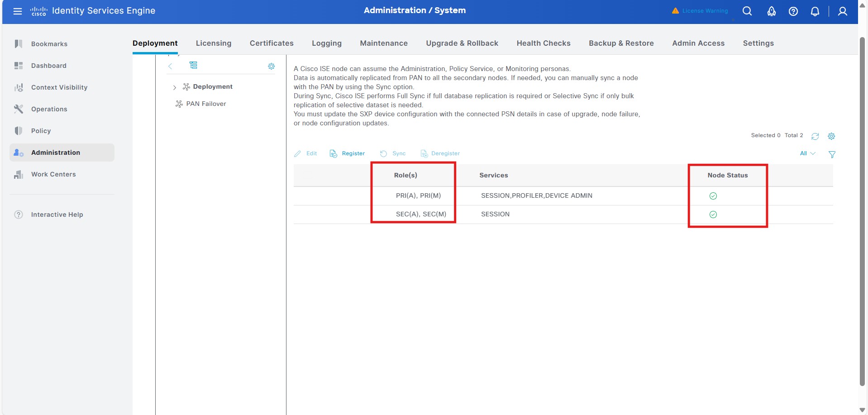Open table settings gear above the node list

click(x=831, y=136)
